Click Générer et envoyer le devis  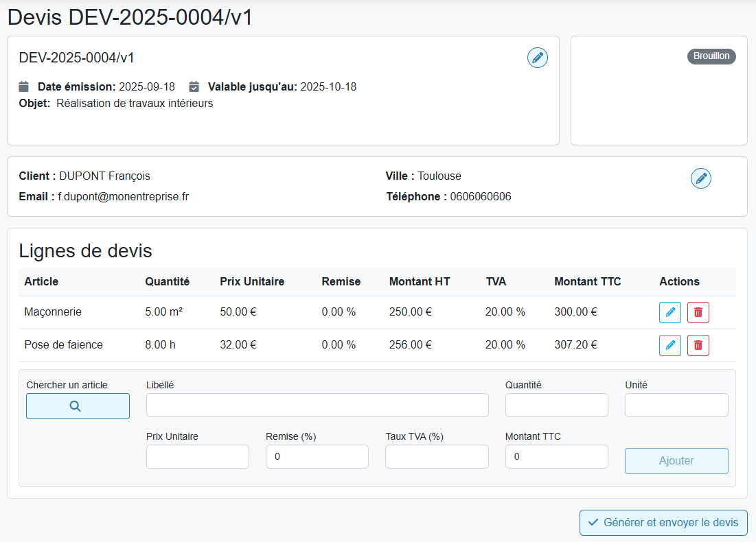pyautogui.click(x=663, y=523)
